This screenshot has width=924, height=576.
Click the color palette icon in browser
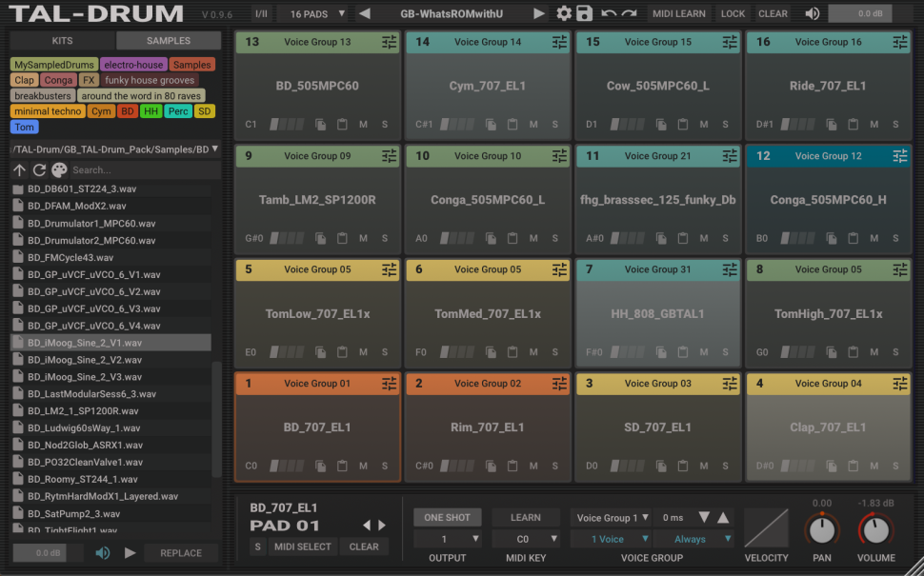coord(60,169)
